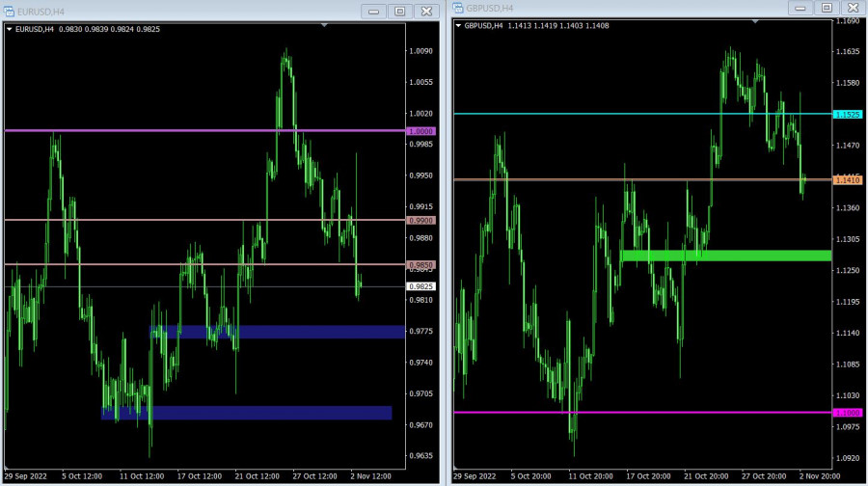Click the 2 Nov 20:00 label on GBPUSD time axis
The image size is (868, 486).
point(819,476)
